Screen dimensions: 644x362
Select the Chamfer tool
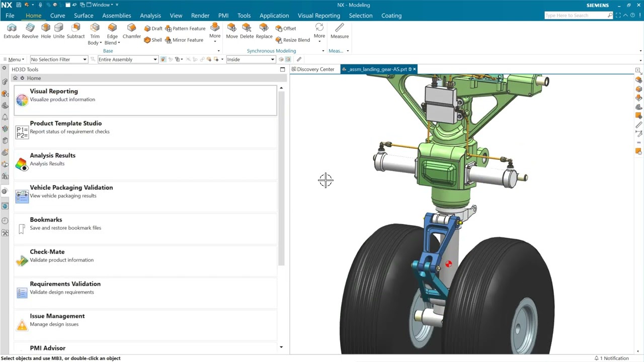(131, 31)
